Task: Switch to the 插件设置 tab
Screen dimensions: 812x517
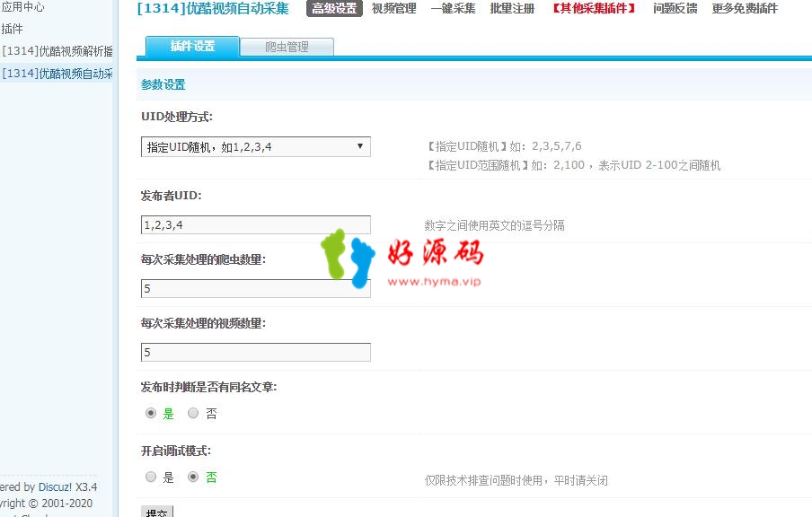Action: [x=192, y=46]
